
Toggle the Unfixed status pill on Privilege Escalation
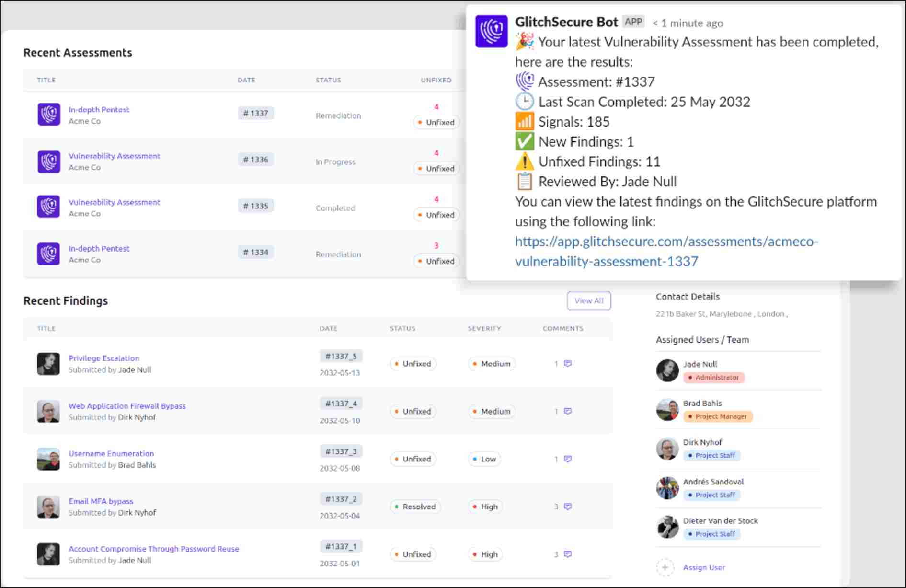pyautogui.click(x=413, y=364)
